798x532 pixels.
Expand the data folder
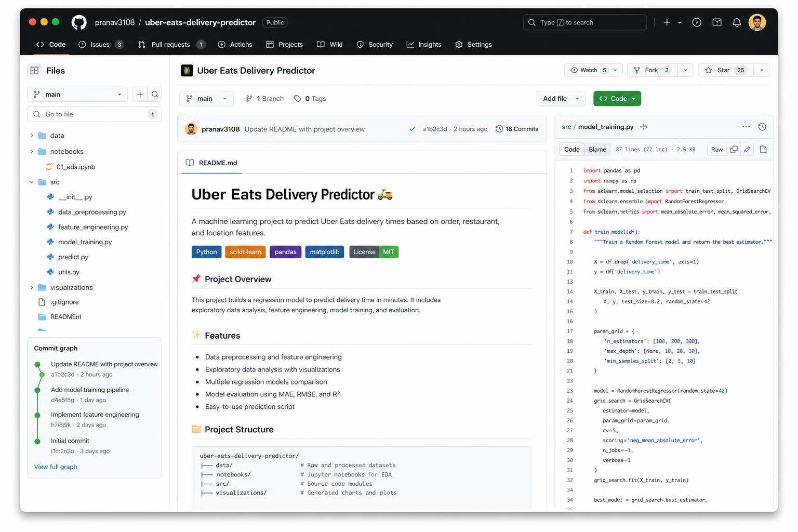31,136
